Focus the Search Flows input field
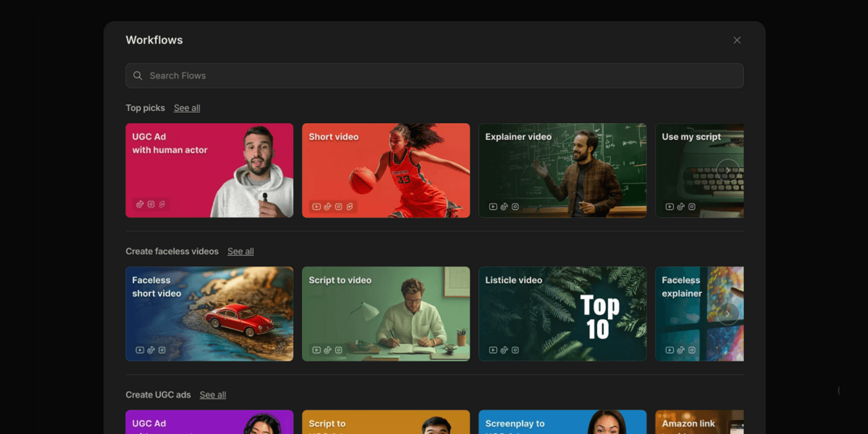Screen dimensions: 868x434 pos(434,76)
